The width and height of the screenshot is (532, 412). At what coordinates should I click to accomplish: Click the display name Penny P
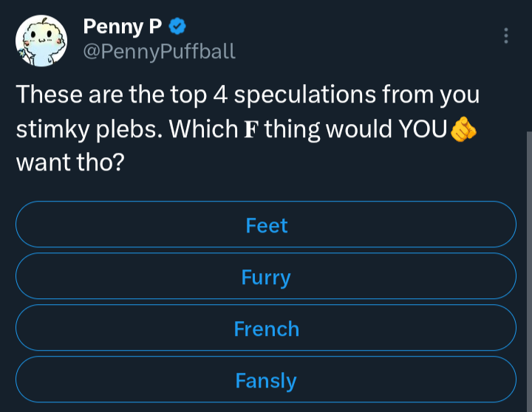tap(122, 27)
